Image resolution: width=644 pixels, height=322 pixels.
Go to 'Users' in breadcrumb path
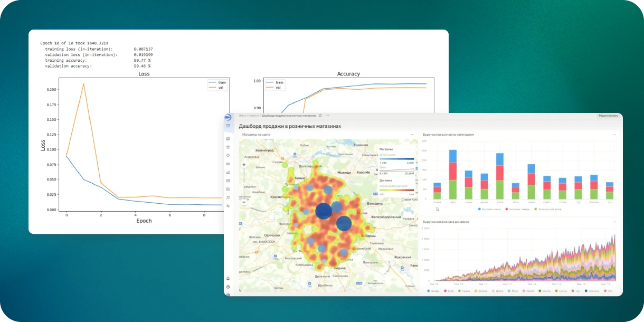click(x=242, y=115)
